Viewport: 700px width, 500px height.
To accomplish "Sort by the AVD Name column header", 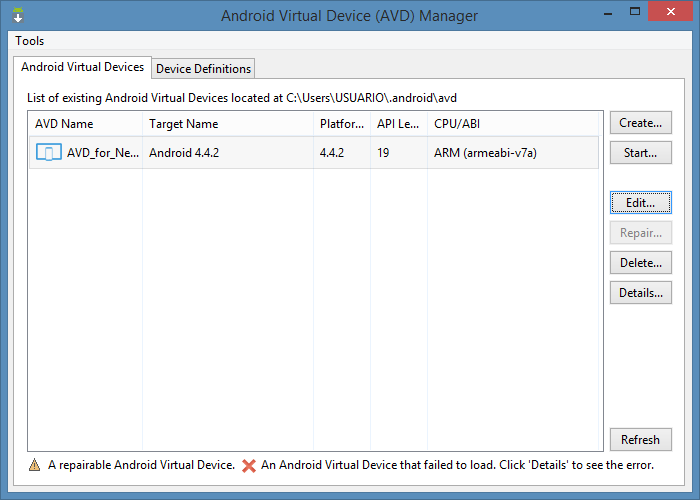I will pos(86,124).
